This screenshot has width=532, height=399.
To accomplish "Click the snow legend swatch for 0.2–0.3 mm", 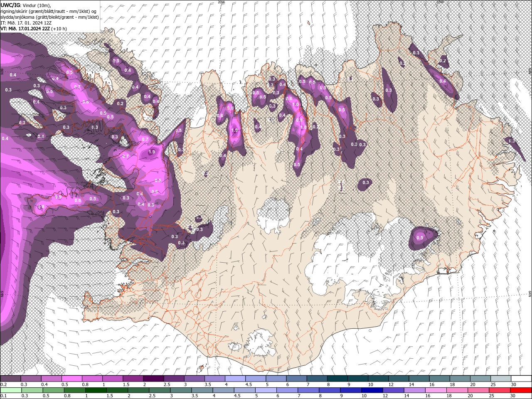I will (10, 379).
